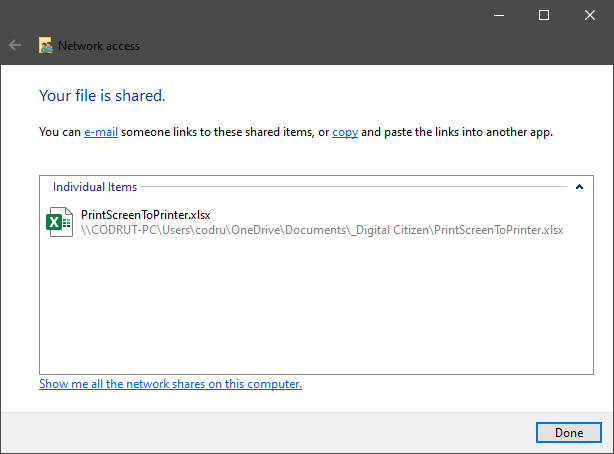Select the Excel file icon

[x=60, y=222]
